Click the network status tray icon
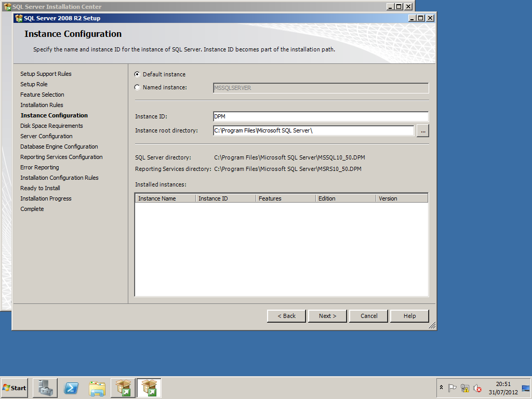This screenshot has width=532, height=399. (465, 388)
